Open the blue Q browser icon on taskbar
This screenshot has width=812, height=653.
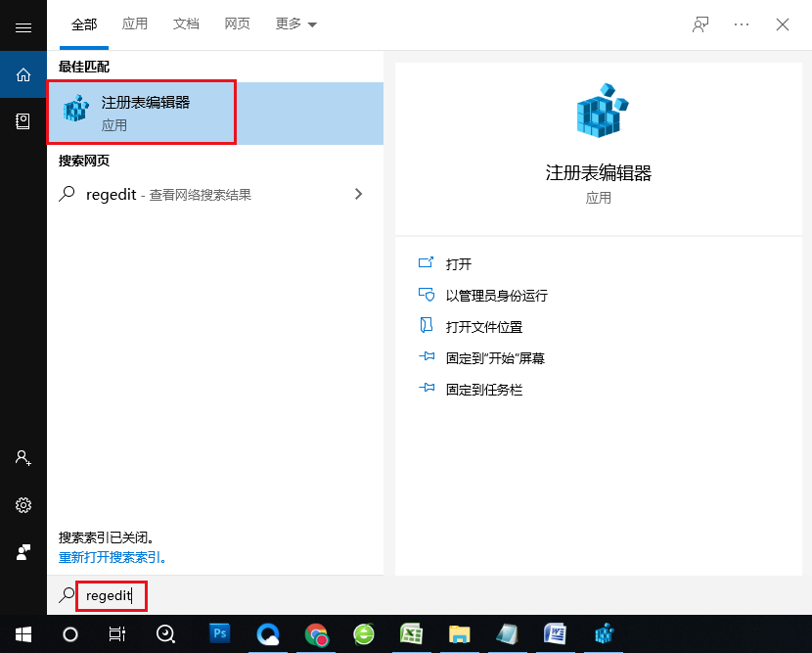pyautogui.click(x=268, y=633)
